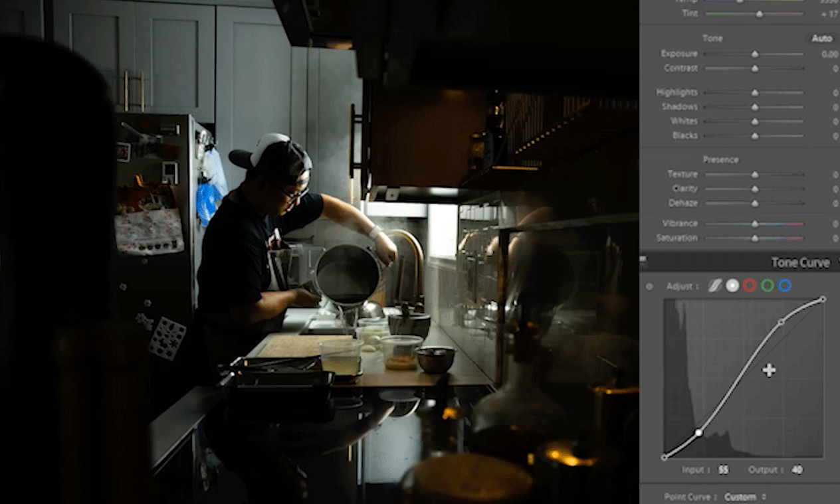Click the Highlights label text
The image size is (840, 504).
[x=677, y=92]
